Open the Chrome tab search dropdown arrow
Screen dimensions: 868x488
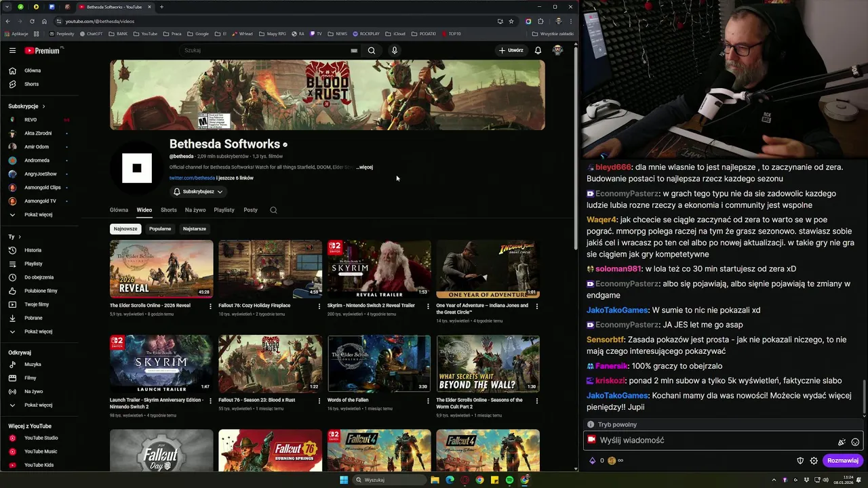[x=7, y=7]
